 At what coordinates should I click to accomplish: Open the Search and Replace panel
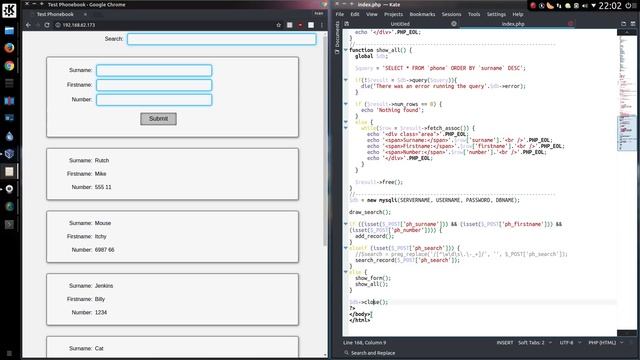click(x=369, y=353)
